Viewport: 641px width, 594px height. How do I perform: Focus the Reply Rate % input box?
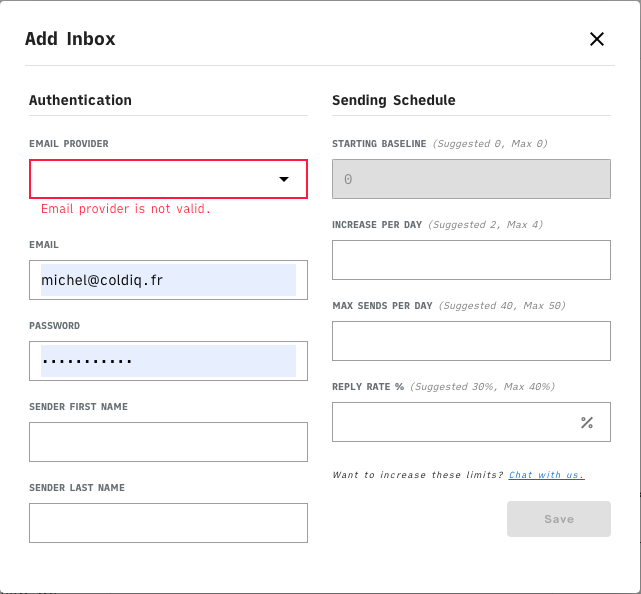(455, 422)
